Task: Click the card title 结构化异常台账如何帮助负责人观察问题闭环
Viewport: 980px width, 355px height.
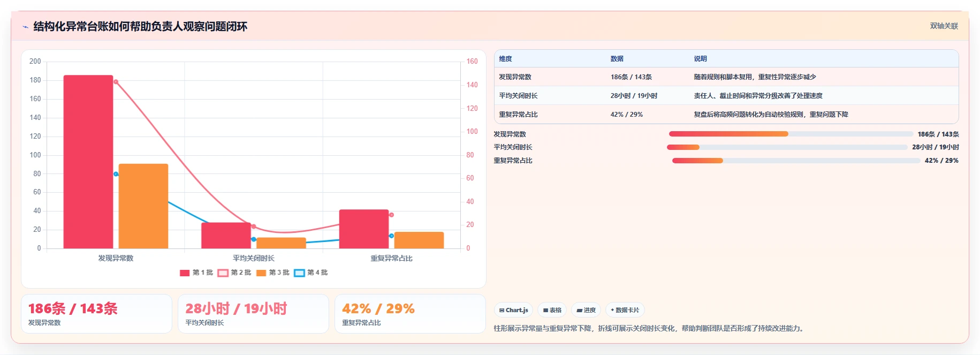Action: pos(140,27)
